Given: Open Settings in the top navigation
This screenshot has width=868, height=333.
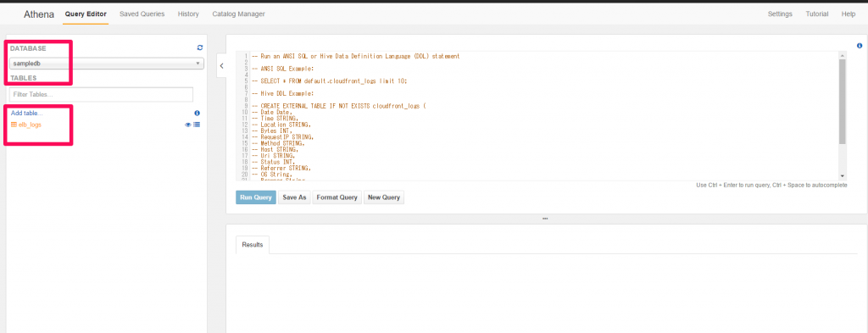Looking at the screenshot, I should 780,14.
